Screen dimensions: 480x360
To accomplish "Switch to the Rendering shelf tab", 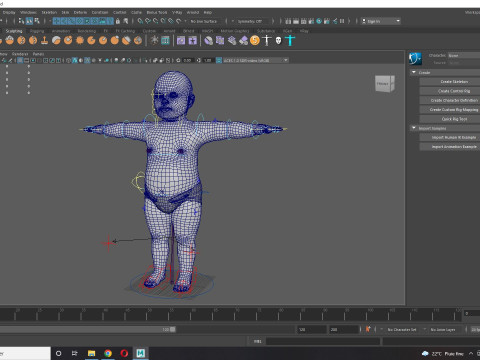I will (87, 31).
